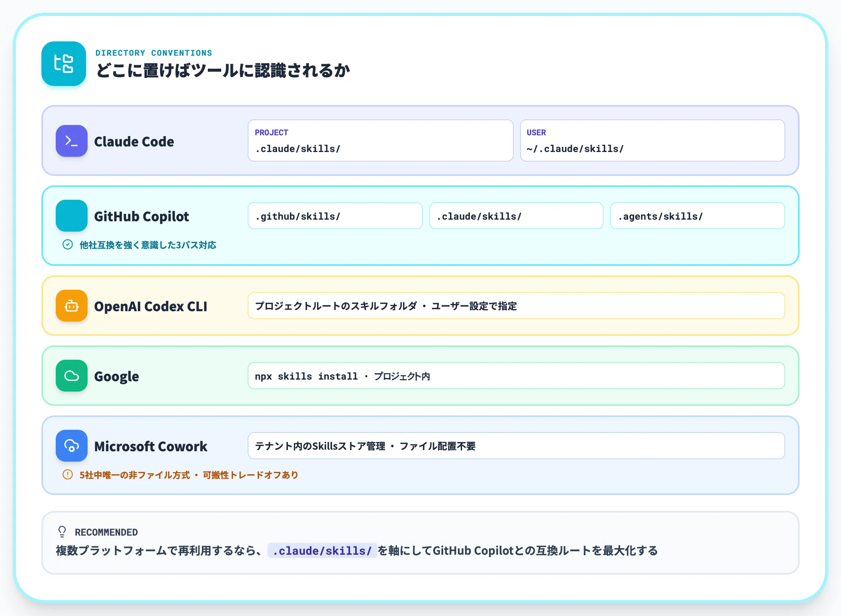Click the OpenAI Codex CLI title
Image resolution: width=841 pixels, height=616 pixels.
pyautogui.click(x=151, y=306)
